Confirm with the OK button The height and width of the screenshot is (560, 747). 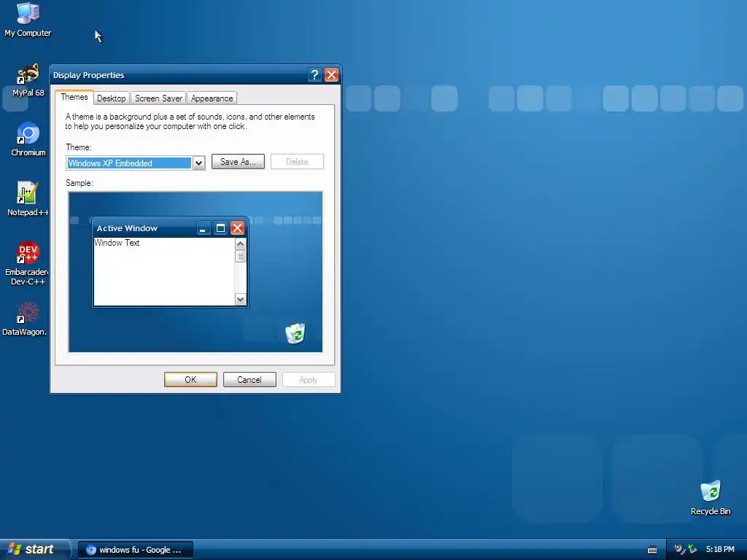click(x=190, y=379)
